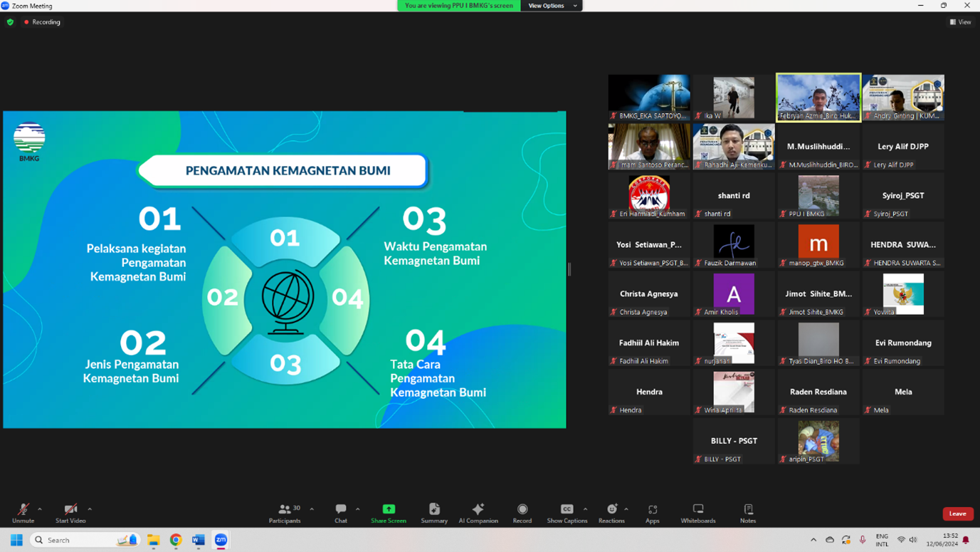Open Whiteboards
980x552 pixels.
698,513
